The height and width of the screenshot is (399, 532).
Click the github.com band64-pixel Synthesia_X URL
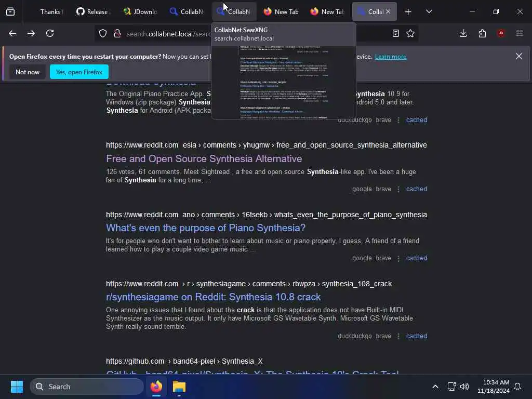coord(184,361)
